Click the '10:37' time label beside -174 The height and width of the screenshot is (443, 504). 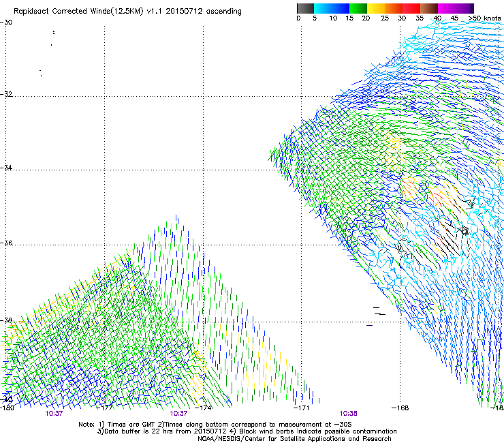[178, 414]
